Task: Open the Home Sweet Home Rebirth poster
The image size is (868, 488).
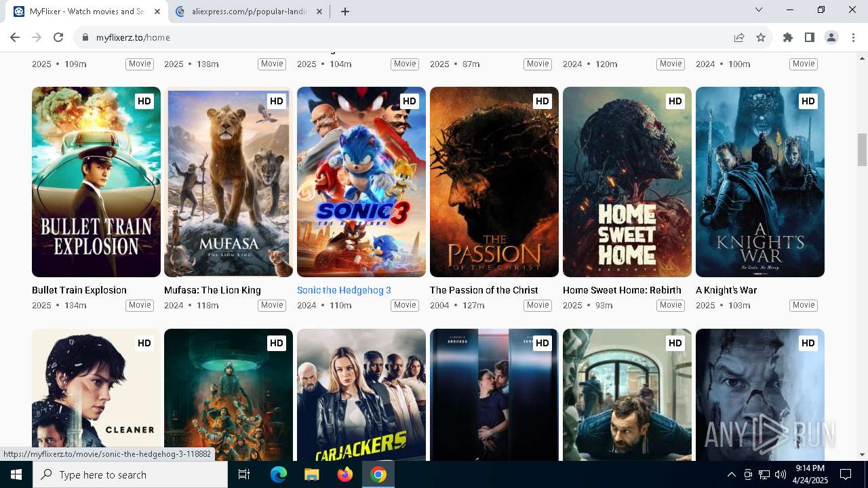Action: [x=627, y=182]
